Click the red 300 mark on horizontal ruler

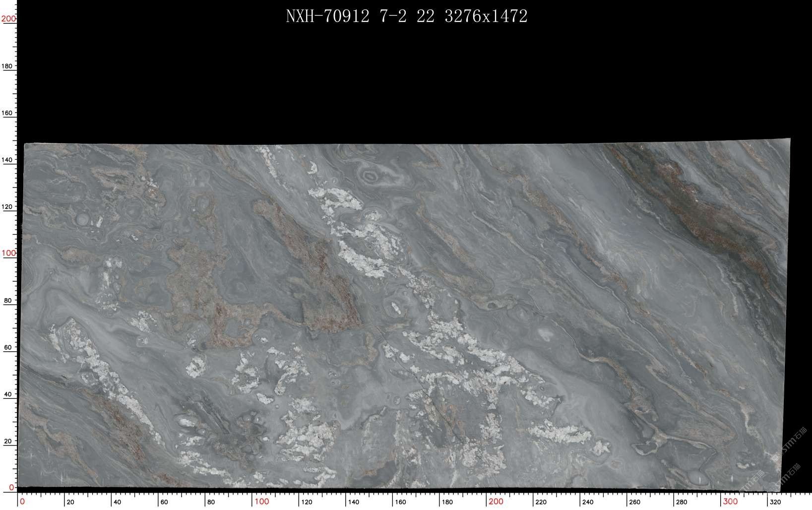coord(730,502)
